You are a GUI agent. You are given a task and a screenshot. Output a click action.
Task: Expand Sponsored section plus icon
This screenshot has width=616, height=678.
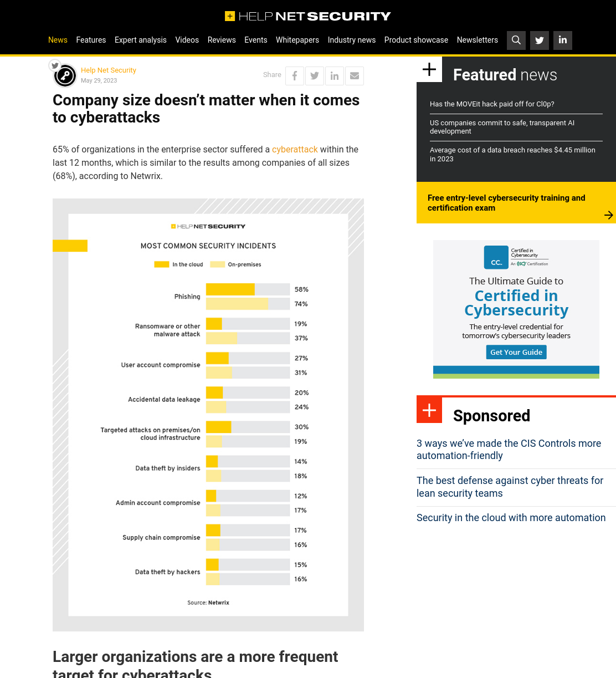coord(429,410)
